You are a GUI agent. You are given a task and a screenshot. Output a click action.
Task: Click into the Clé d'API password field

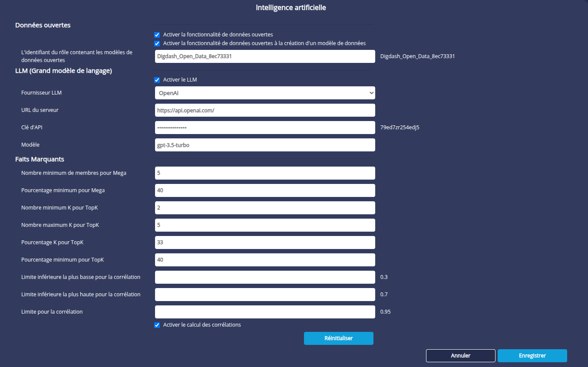tap(265, 128)
